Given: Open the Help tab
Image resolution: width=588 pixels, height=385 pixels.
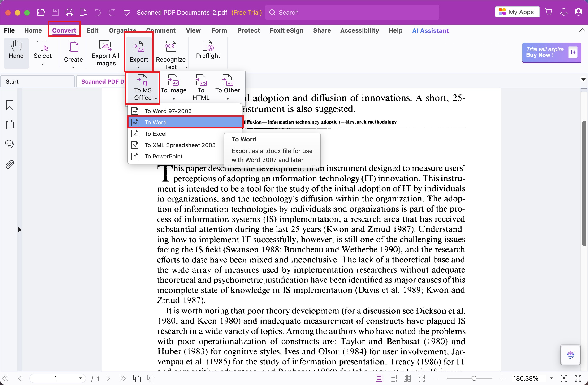Looking at the screenshot, I should click(x=395, y=30).
